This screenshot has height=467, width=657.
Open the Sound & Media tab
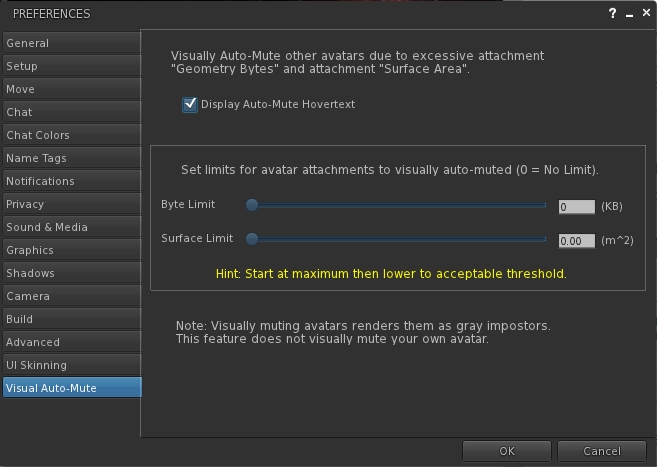[x=71, y=227]
